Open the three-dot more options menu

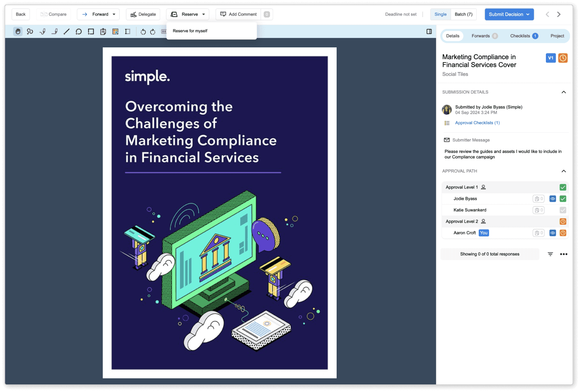coord(564,254)
